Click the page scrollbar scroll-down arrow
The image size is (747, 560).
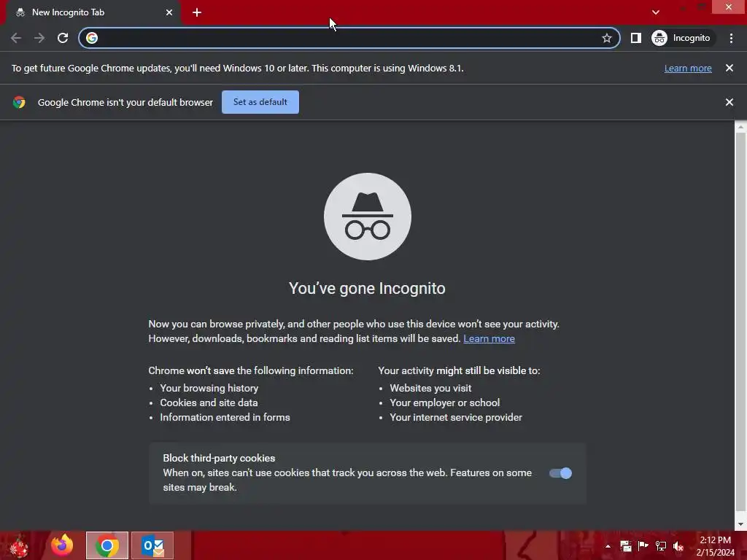click(740, 524)
